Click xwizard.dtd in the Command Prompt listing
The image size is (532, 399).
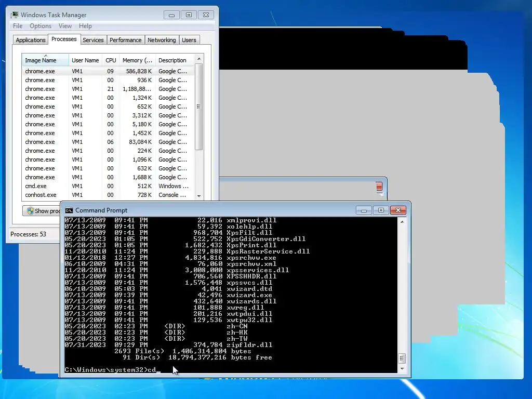[249, 289]
